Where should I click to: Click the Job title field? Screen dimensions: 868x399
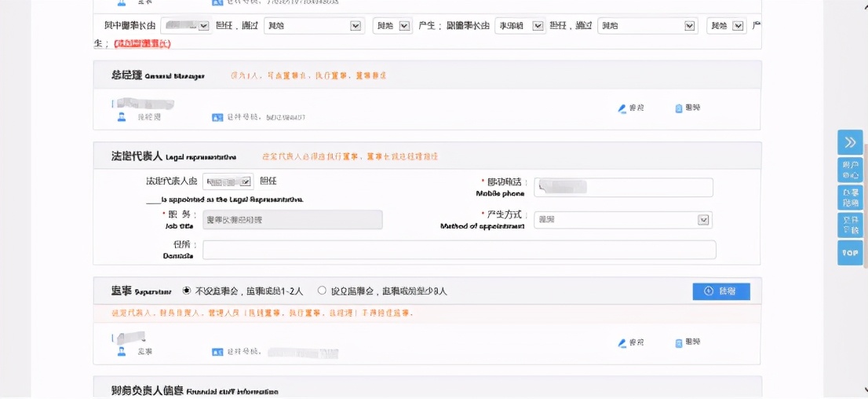click(x=292, y=220)
